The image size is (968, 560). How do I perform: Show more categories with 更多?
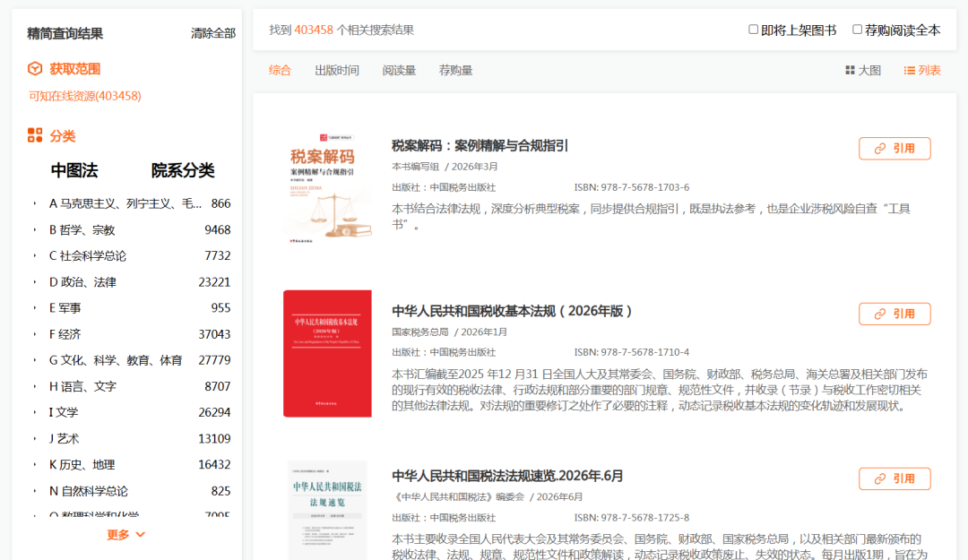click(126, 534)
